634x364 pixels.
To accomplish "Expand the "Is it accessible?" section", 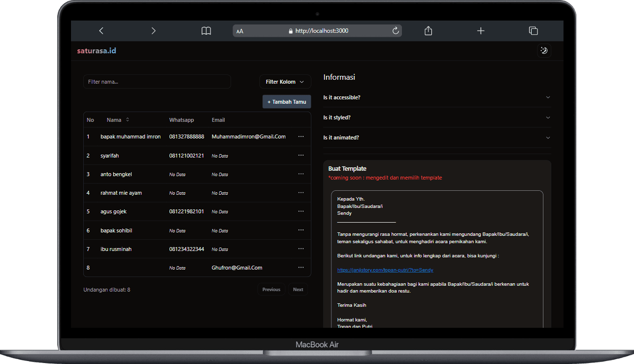I will (x=437, y=97).
